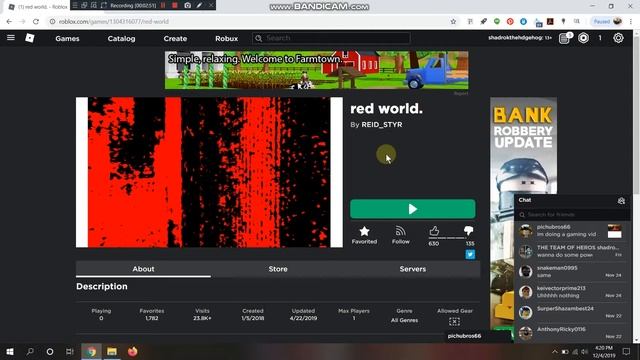Click the red world game thumbnail image
The width and height of the screenshot is (640, 360).
[x=209, y=172]
